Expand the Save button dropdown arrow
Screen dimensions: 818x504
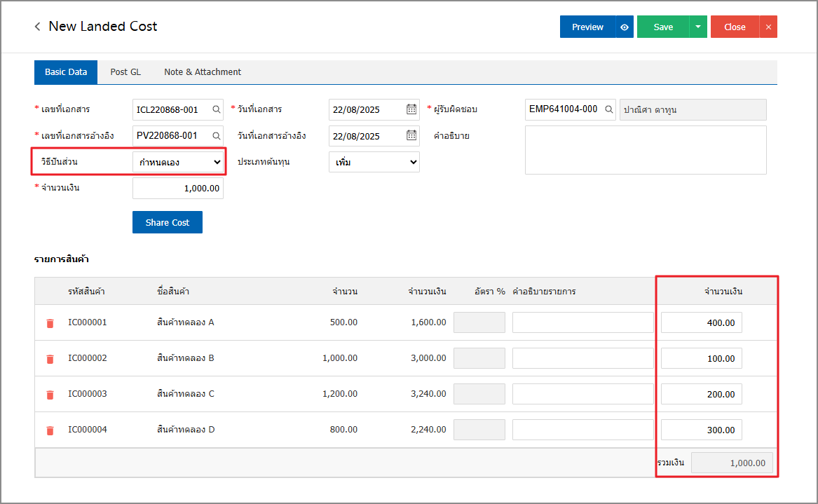(x=697, y=27)
